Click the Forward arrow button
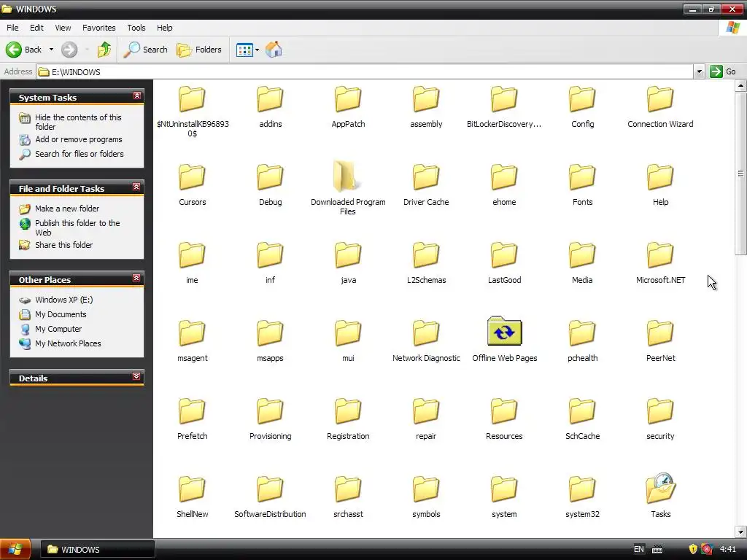The height and width of the screenshot is (560, 747). (x=69, y=50)
